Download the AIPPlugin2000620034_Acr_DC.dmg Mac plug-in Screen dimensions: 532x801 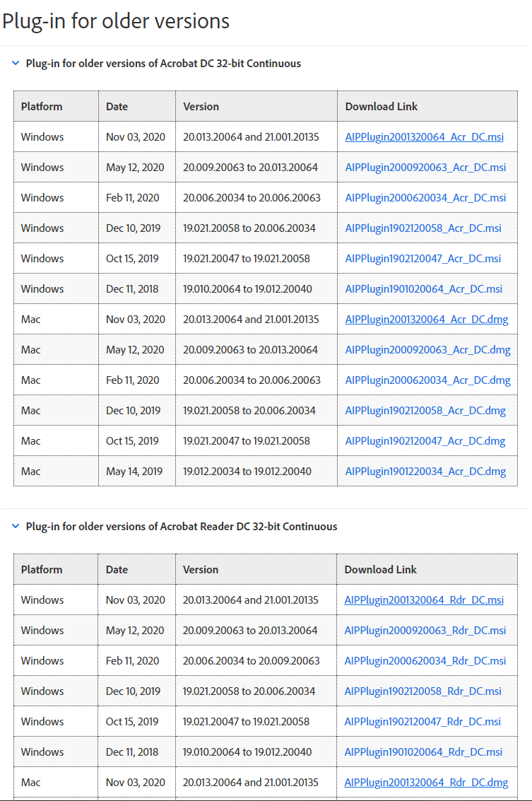tap(427, 380)
